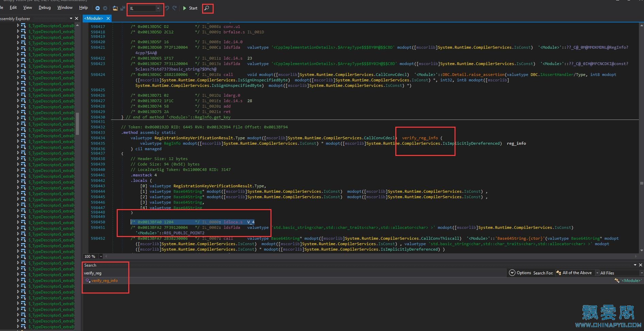
Task: Click the type icon beside '<Module>' result
Action: click(617, 281)
